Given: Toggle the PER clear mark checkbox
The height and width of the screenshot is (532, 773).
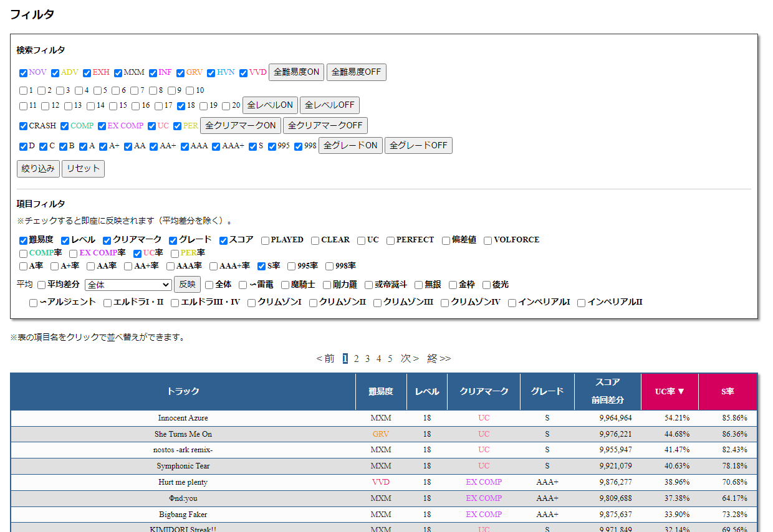Looking at the screenshot, I should [178, 126].
